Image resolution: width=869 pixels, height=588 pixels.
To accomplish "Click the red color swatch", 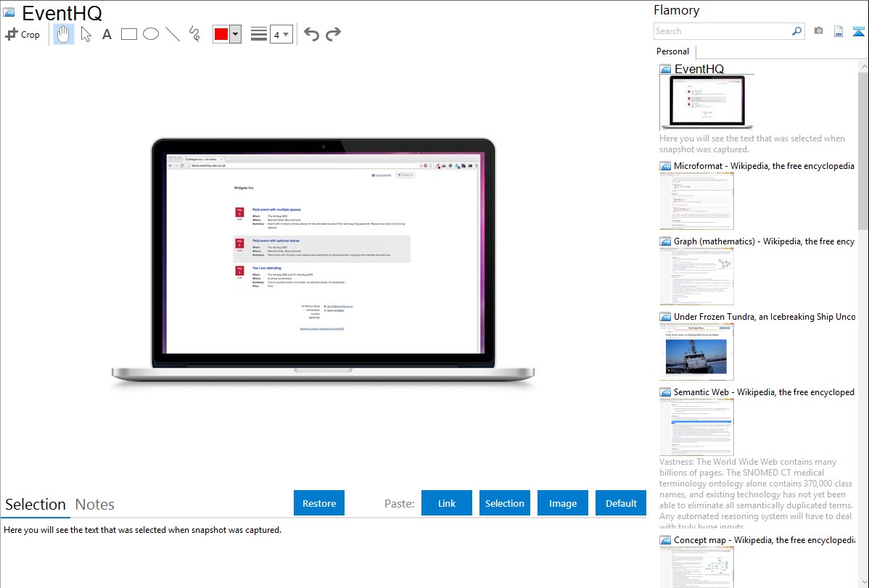I will pos(221,34).
